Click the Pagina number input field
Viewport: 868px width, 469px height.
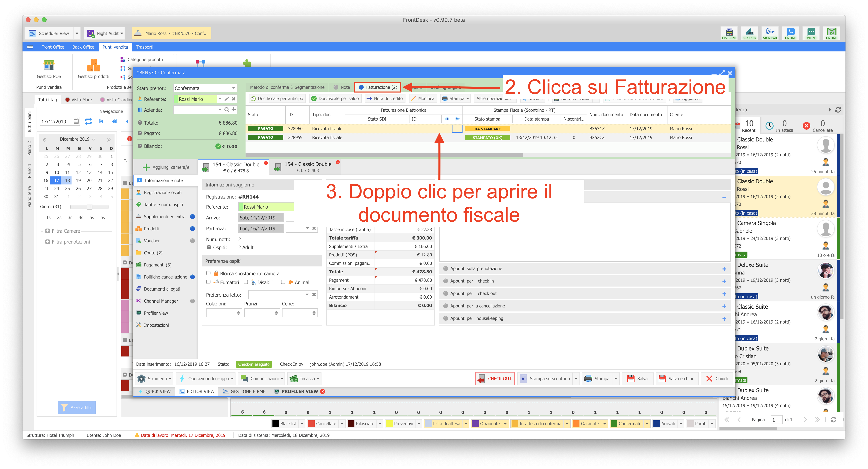776,420
